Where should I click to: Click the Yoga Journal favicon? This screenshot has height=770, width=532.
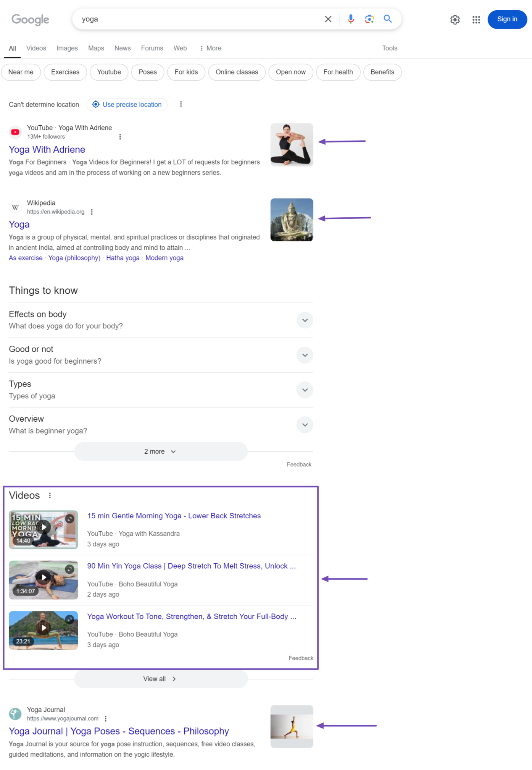tap(15, 714)
